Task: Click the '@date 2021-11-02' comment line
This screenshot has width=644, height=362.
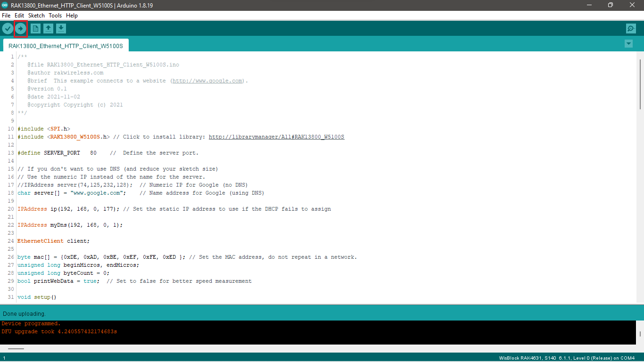Action: tap(53, 97)
